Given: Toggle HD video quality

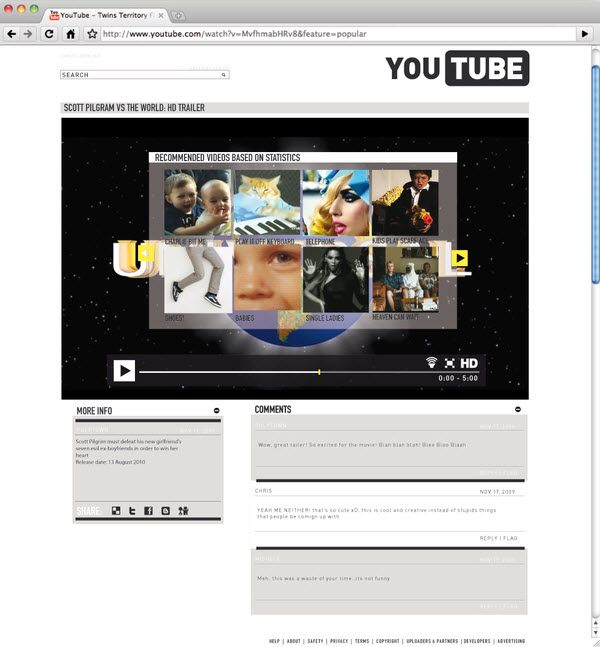Looking at the screenshot, I should [x=469, y=363].
